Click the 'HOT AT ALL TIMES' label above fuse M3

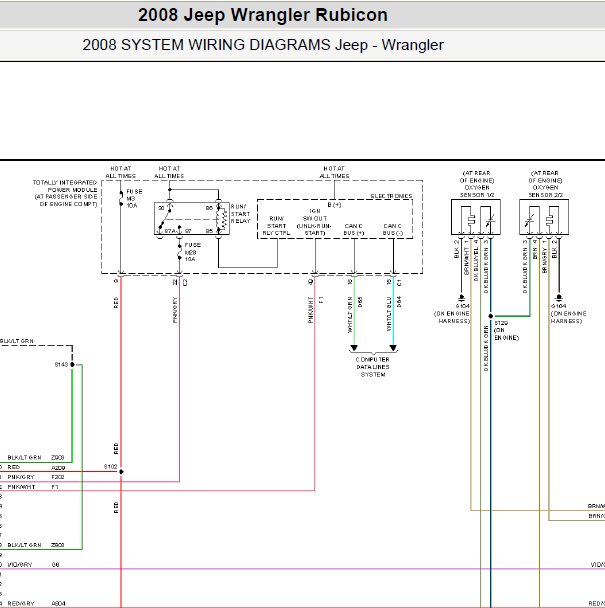coord(121,172)
